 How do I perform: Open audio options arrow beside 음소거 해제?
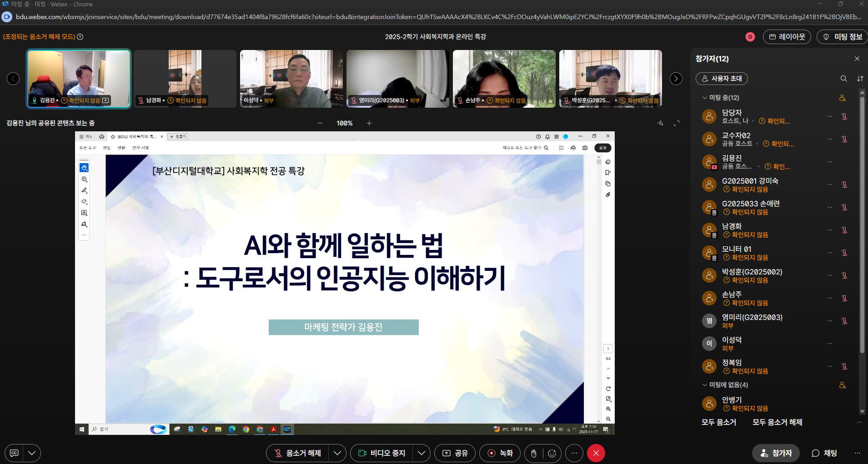337,453
